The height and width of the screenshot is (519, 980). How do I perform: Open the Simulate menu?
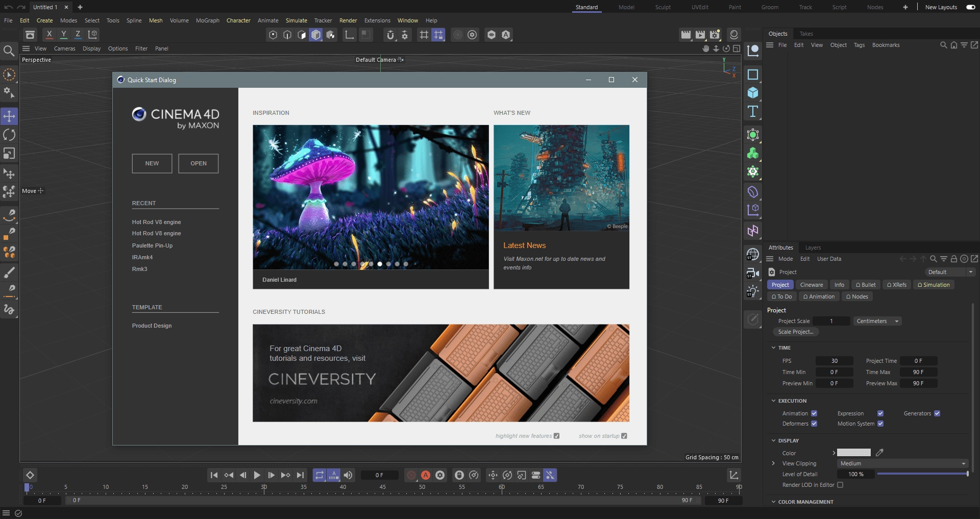coord(296,20)
